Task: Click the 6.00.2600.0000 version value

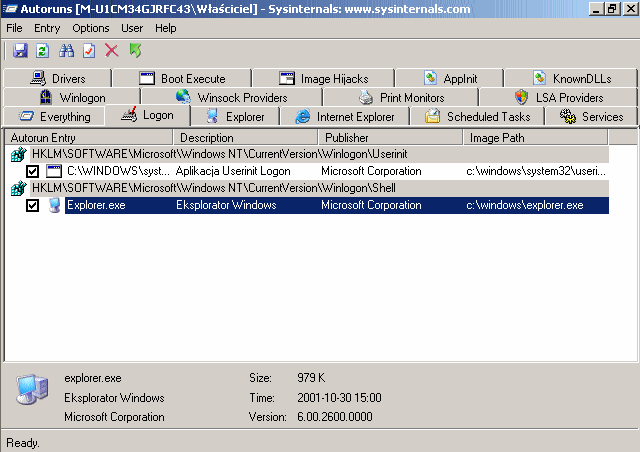Action: 335,417
